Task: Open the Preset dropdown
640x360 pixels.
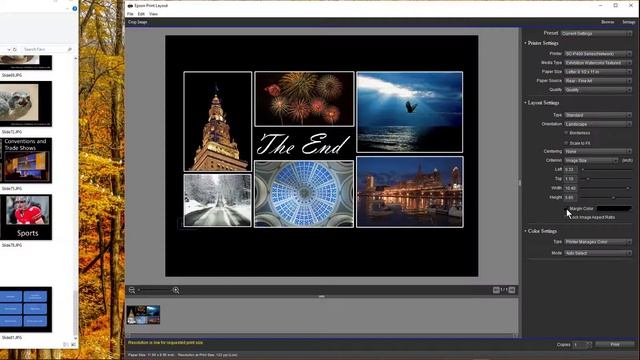Action: pyautogui.click(x=596, y=33)
